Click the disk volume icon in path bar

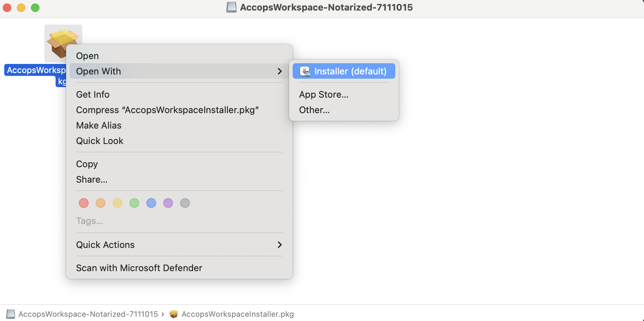click(11, 314)
